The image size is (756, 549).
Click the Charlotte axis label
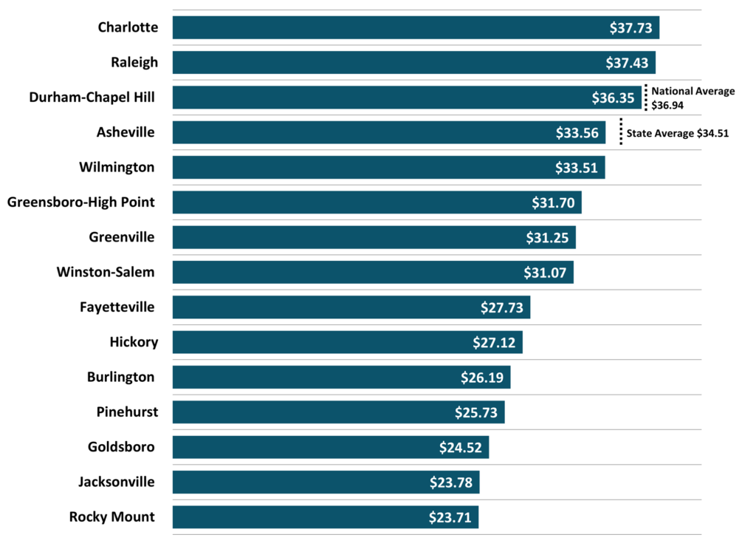click(128, 27)
